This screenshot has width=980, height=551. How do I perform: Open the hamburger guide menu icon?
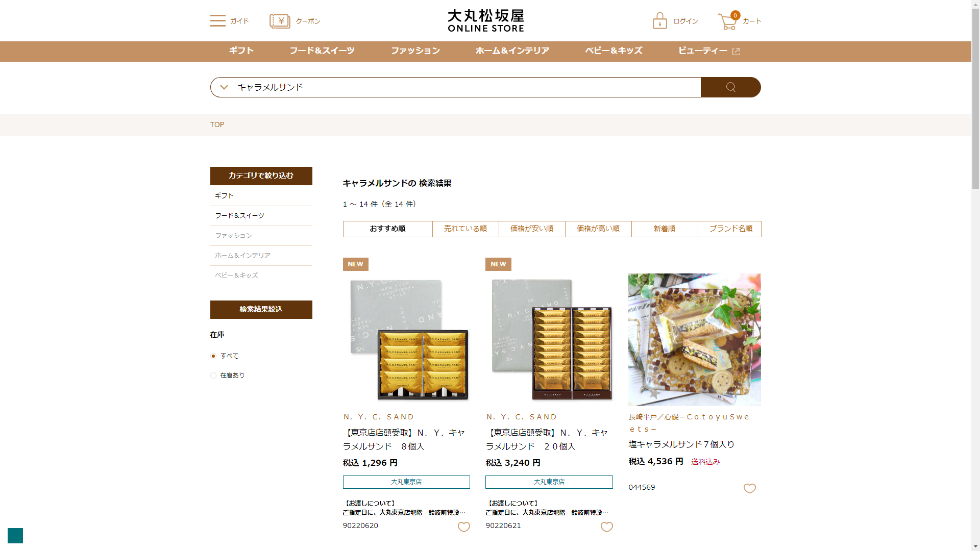(218, 21)
